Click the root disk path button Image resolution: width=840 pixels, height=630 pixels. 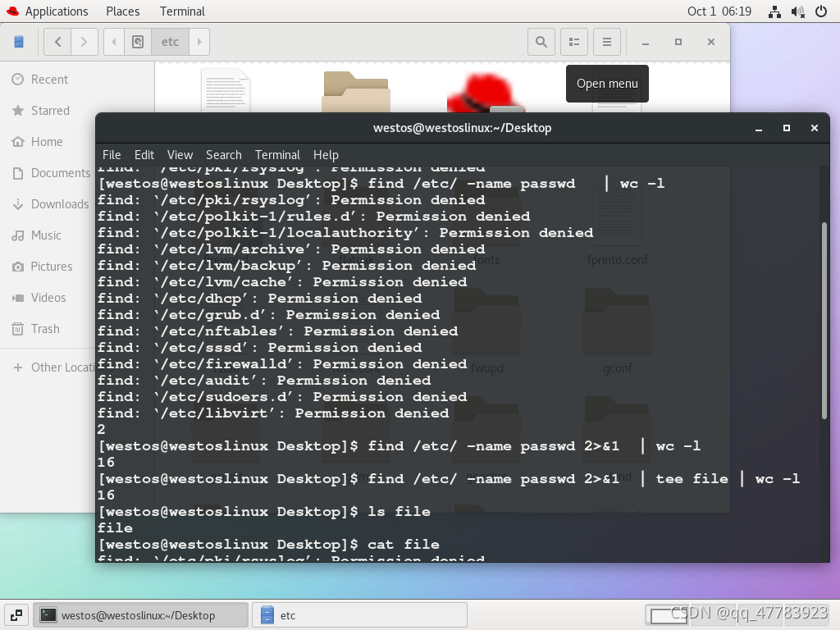click(138, 42)
